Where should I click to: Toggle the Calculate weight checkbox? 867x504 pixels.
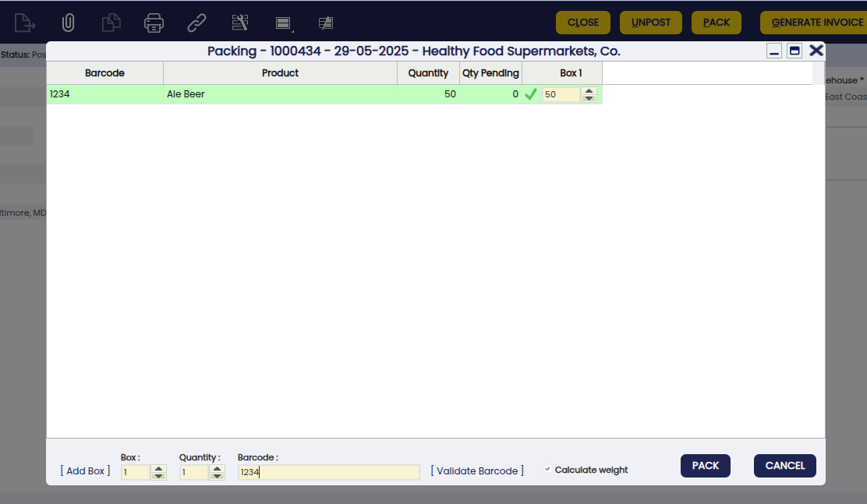point(547,470)
